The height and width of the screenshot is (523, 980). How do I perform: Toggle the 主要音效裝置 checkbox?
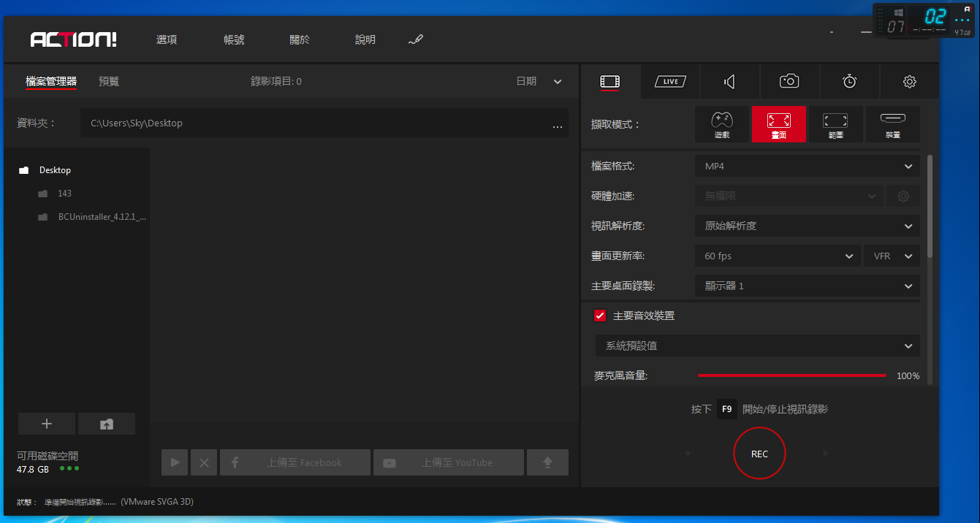pos(600,316)
